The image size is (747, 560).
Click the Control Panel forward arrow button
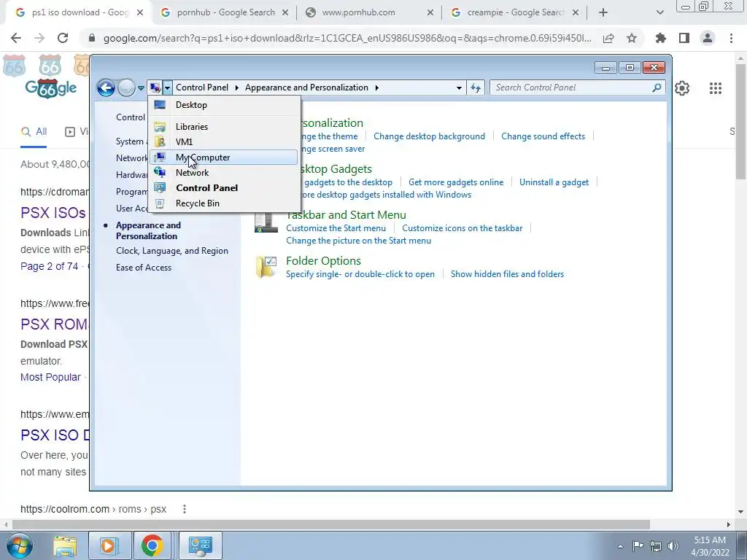click(x=126, y=87)
